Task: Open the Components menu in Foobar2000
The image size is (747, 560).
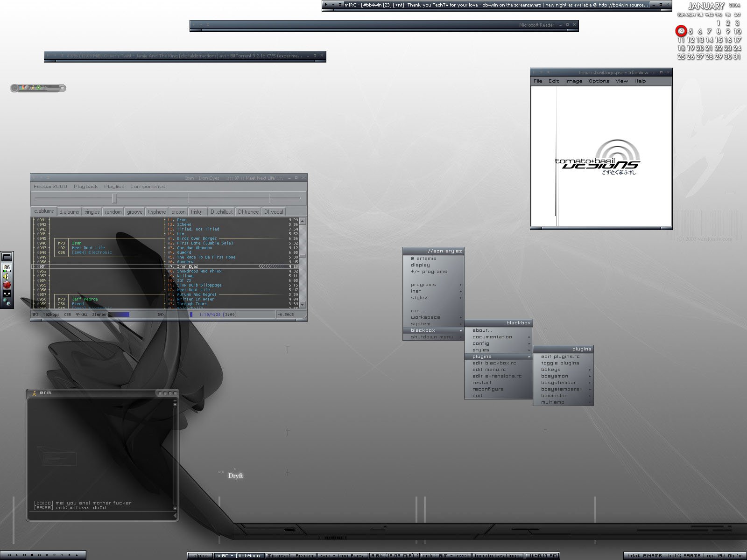Action: click(x=147, y=187)
